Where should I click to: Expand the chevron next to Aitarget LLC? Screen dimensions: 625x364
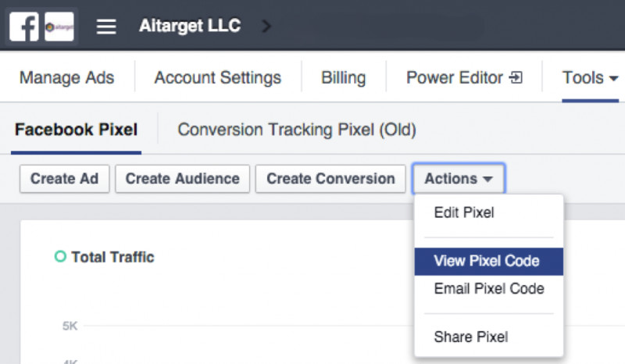pos(266,27)
